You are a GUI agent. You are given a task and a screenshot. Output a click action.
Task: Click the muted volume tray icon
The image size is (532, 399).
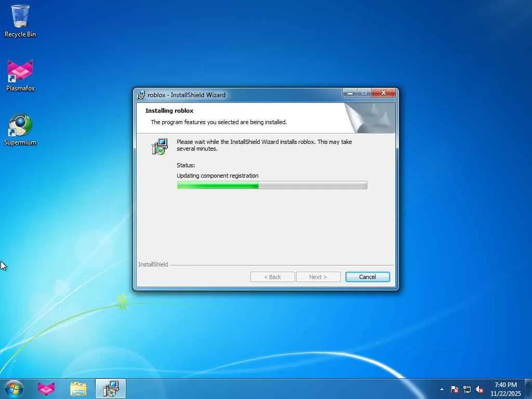480,389
